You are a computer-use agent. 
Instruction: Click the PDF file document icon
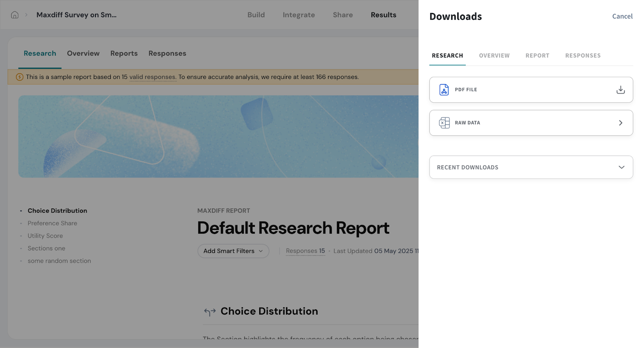(x=444, y=90)
